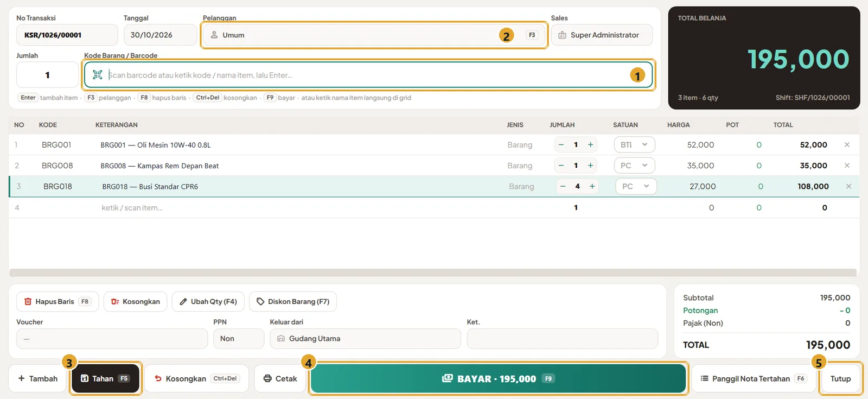Increase quantity of Busi Standar CPR6
868x399 pixels.
592,186
